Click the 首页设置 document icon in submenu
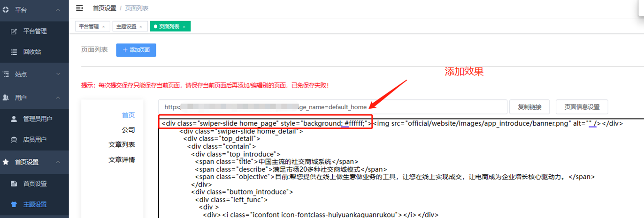 (14, 184)
